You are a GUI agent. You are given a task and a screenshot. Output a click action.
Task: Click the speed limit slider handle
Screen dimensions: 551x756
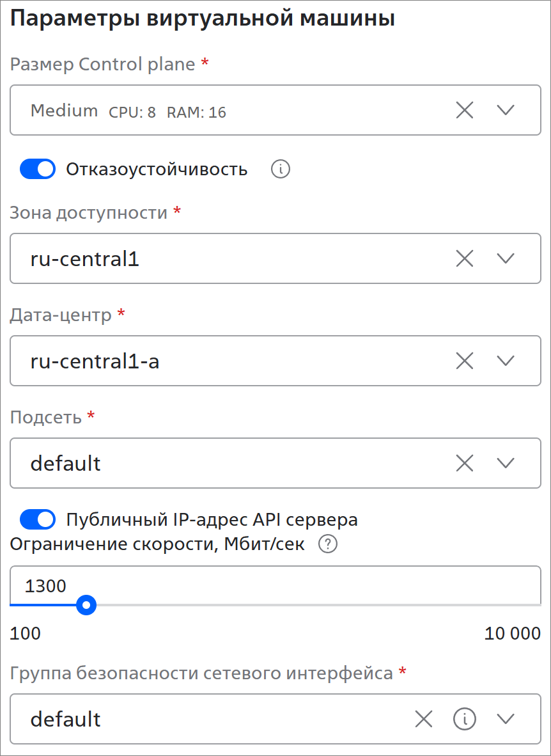click(x=86, y=604)
